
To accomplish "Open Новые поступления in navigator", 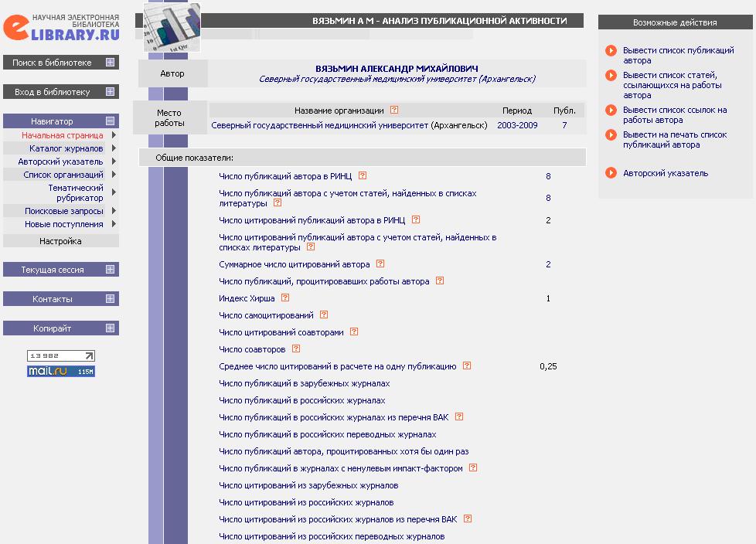I will [64, 224].
